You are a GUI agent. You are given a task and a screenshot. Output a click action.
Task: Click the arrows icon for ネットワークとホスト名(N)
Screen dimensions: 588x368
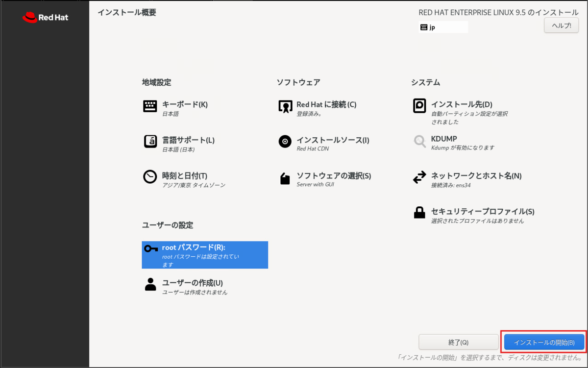[419, 177]
